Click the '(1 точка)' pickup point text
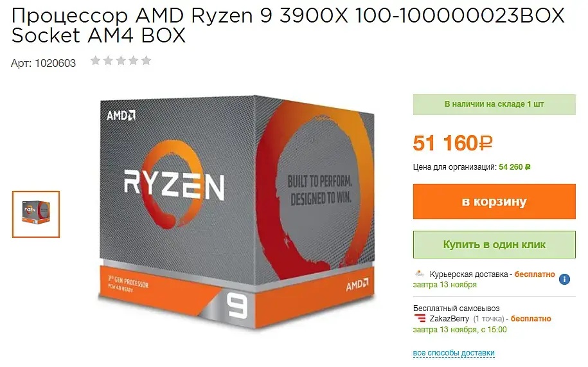Viewport: 588px width, 367px height. pyautogui.click(x=488, y=319)
